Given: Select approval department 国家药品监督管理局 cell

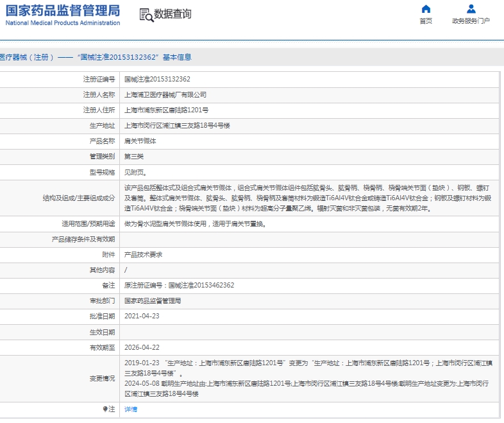Looking at the screenshot, I should click(x=153, y=301).
